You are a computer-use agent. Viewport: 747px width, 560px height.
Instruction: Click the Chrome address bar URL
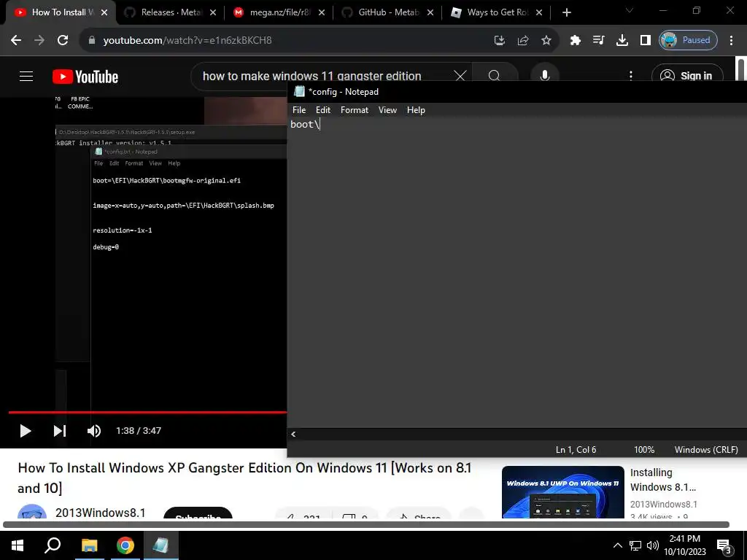[x=187, y=41]
